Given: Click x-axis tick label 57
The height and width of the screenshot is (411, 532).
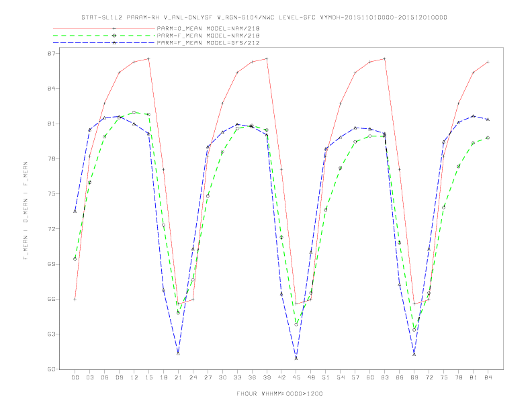Looking at the screenshot, I should pyautogui.click(x=355, y=377).
